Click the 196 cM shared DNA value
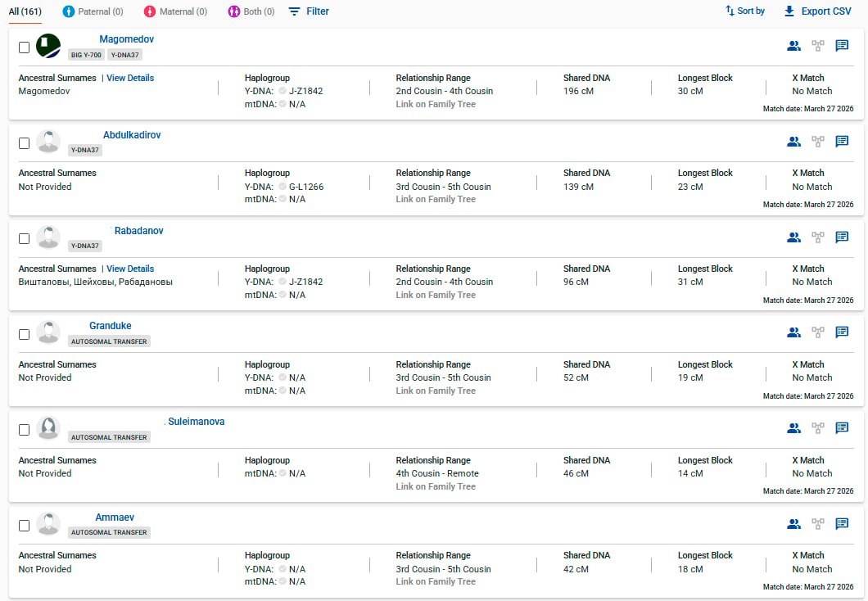The width and height of the screenshot is (868, 601). (578, 92)
